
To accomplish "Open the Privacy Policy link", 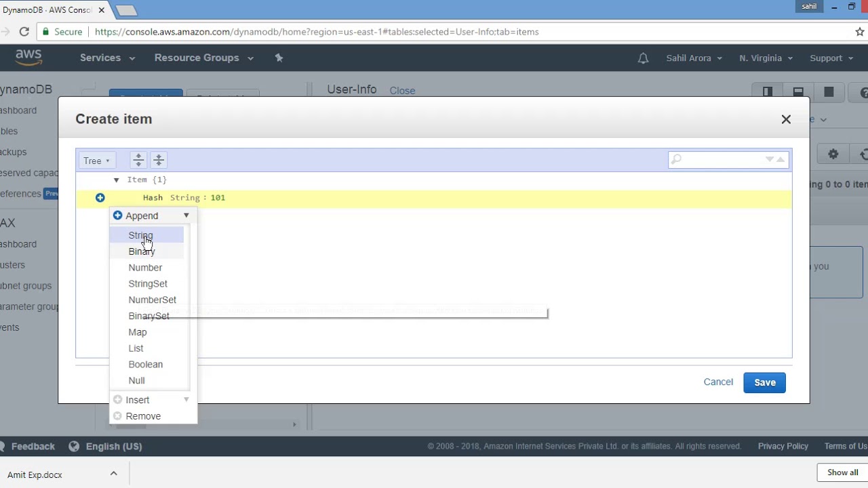I will (783, 446).
